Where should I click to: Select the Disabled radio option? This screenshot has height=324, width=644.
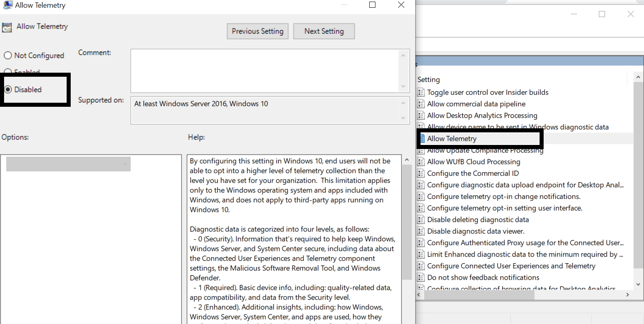tap(23, 89)
